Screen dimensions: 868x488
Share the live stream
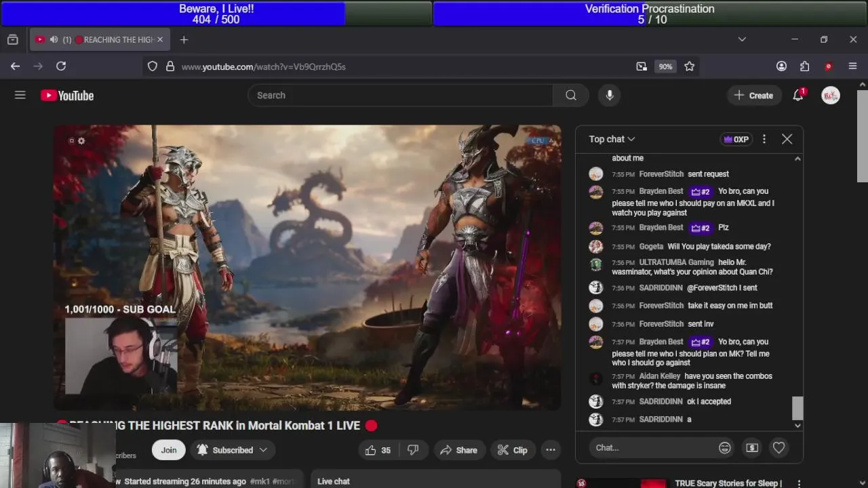point(458,450)
